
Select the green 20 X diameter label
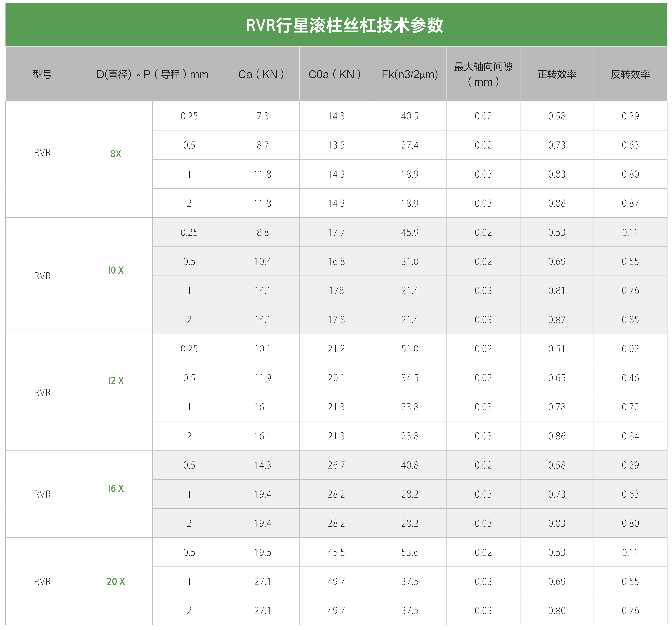(x=116, y=581)
